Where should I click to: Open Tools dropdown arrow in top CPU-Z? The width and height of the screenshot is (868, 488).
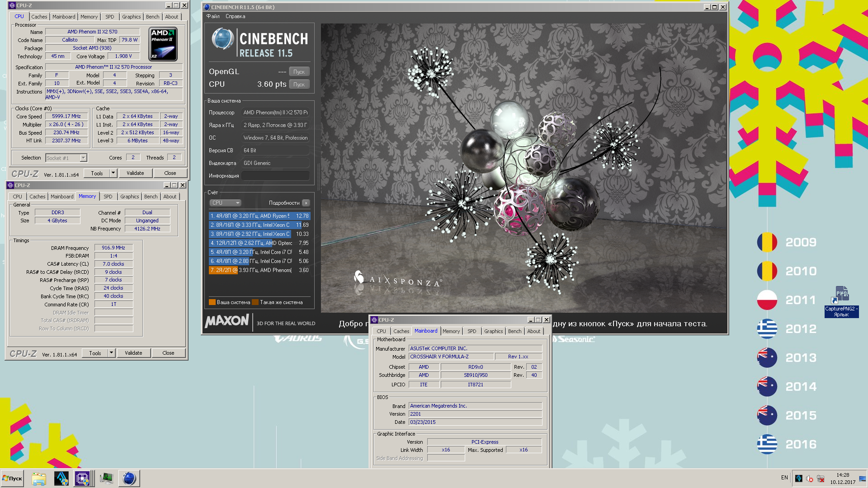pos(113,173)
